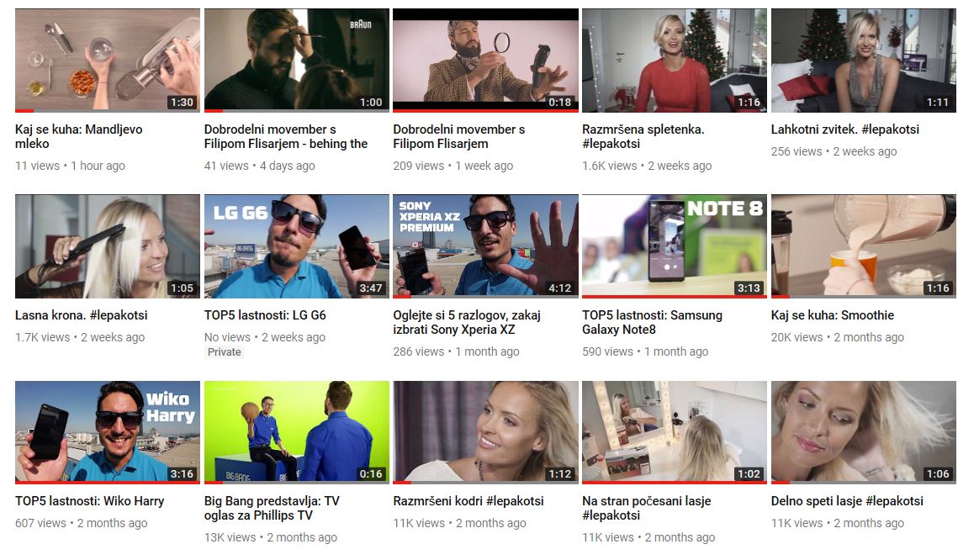Click the 3:13 duration badge on Note 8
The width and height of the screenshot is (958, 560).
pos(749,288)
